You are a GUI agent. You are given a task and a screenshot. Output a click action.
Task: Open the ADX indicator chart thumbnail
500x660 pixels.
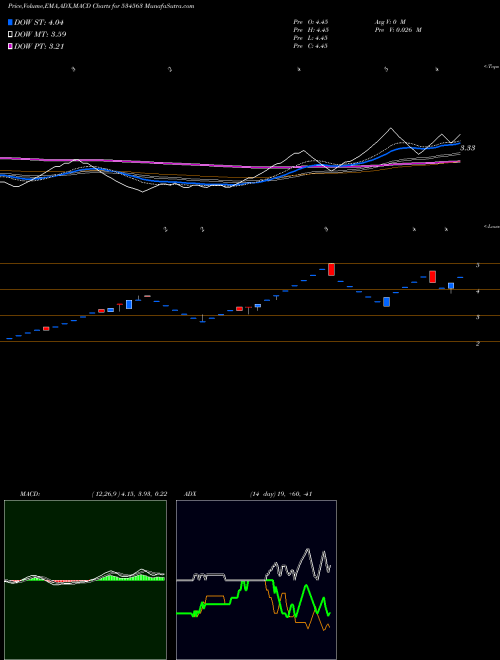(x=256, y=580)
